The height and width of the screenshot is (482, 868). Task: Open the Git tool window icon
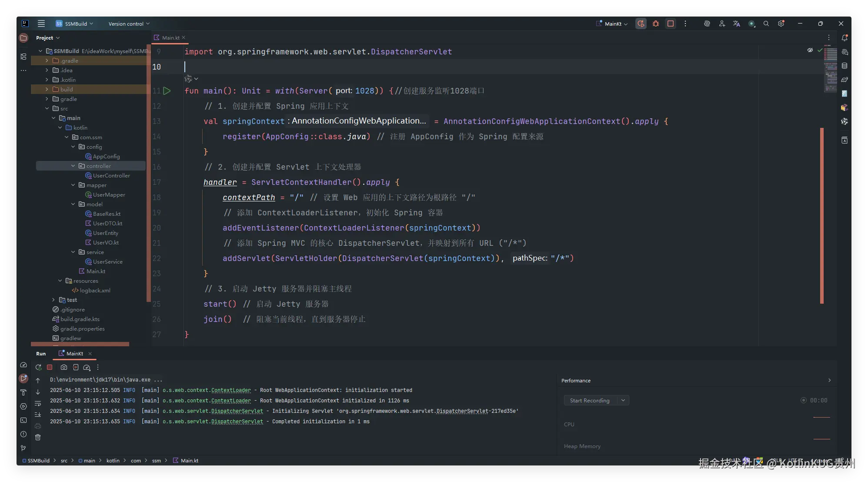coord(23,448)
